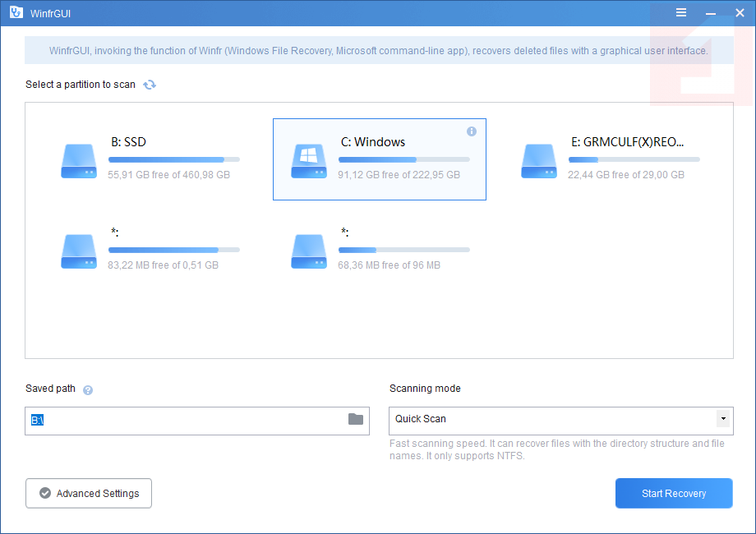Click the E: drive usage bar

[x=634, y=159]
